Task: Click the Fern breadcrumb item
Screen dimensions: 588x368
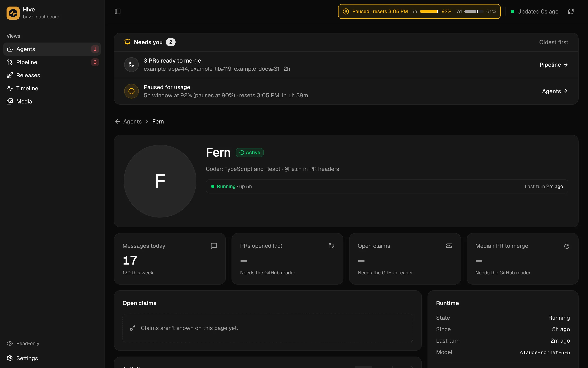Action: (x=158, y=121)
